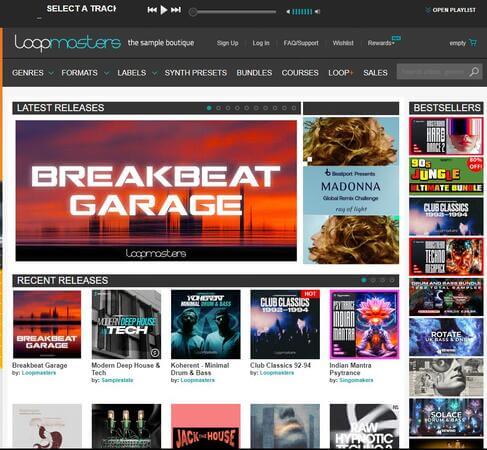The height and width of the screenshot is (450, 487).
Task: Select second Latest Releases carousel dot
Action: point(218,108)
